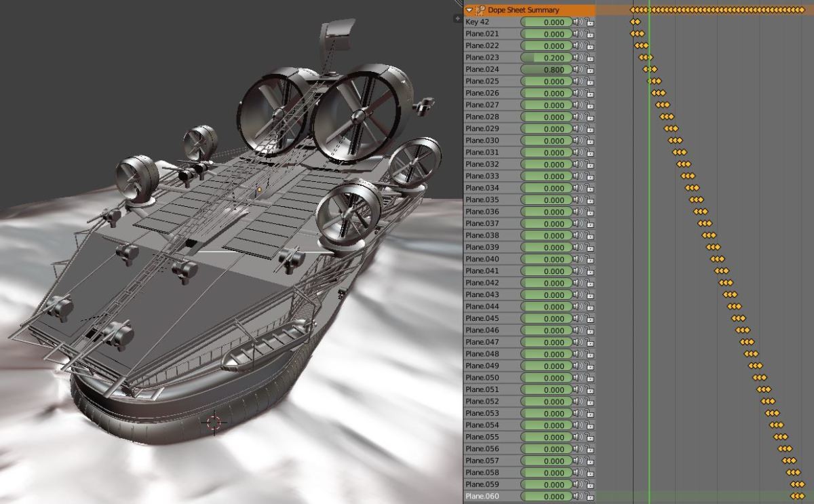Lock the Plane.030 channel padlock
The image size is (814, 504).
[589, 140]
